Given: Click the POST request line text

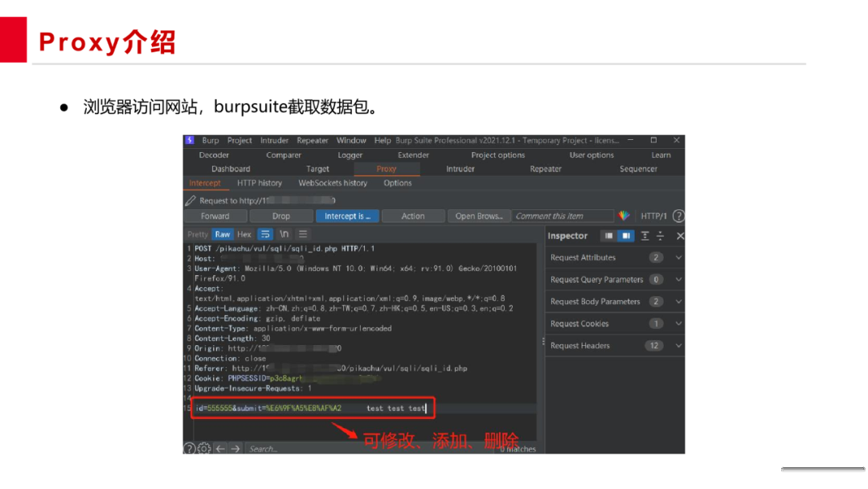Looking at the screenshot, I should [285, 249].
